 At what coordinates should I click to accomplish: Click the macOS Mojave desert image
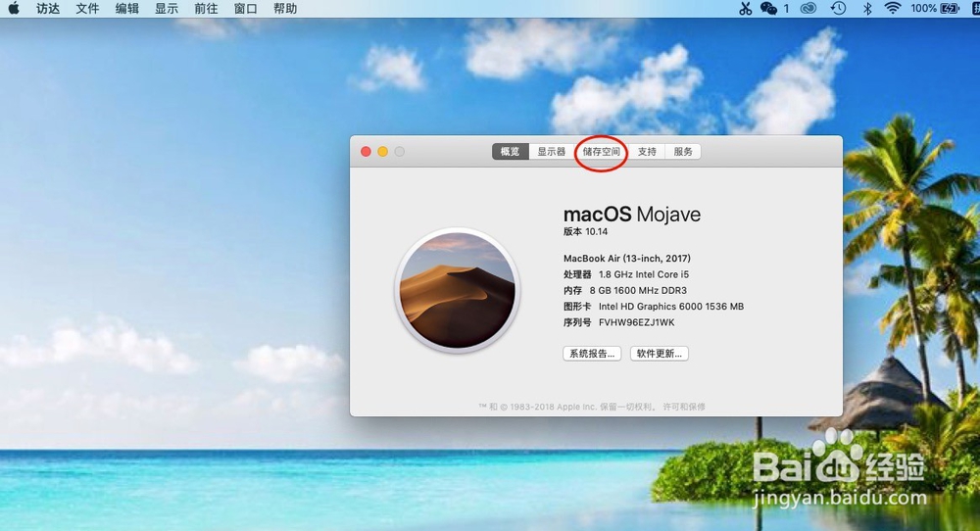(x=457, y=291)
